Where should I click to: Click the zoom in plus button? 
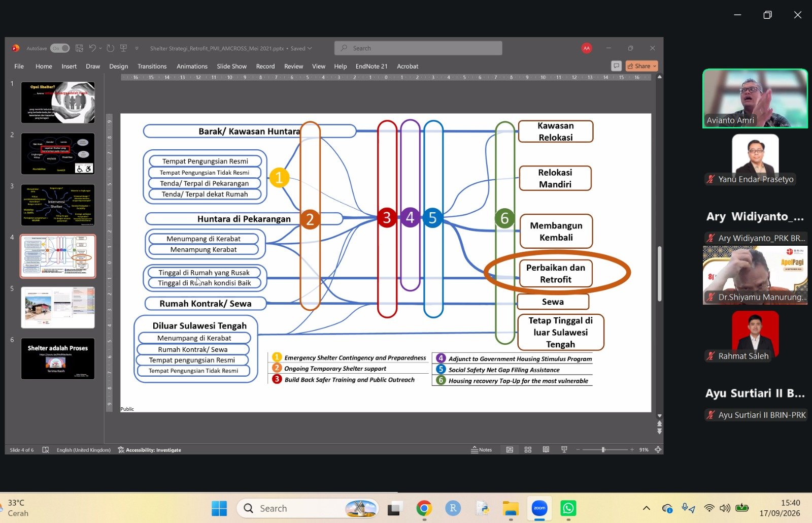(x=632, y=450)
